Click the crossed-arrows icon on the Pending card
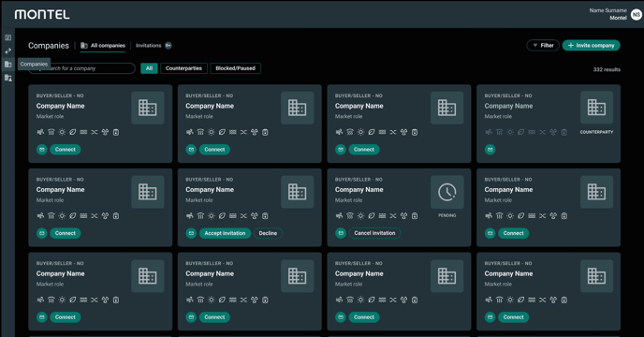Viewport: 644px width, 337px height. (x=393, y=215)
